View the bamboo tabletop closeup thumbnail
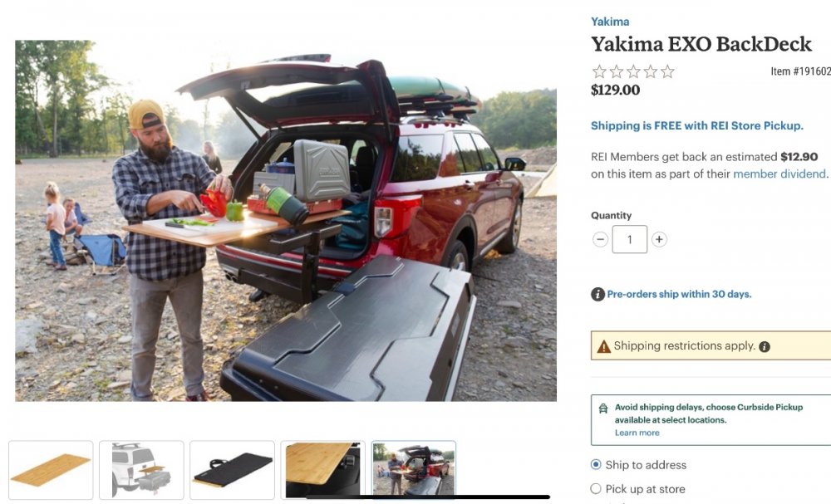This screenshot has height=504, width=831. pos(322,470)
